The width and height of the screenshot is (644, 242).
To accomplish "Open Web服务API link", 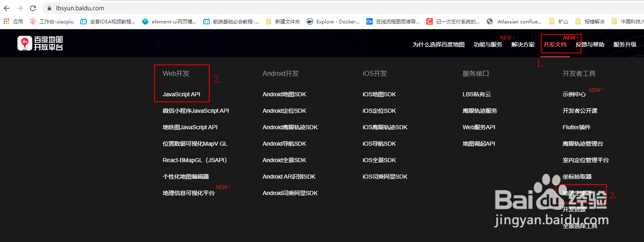I will pos(479,127).
